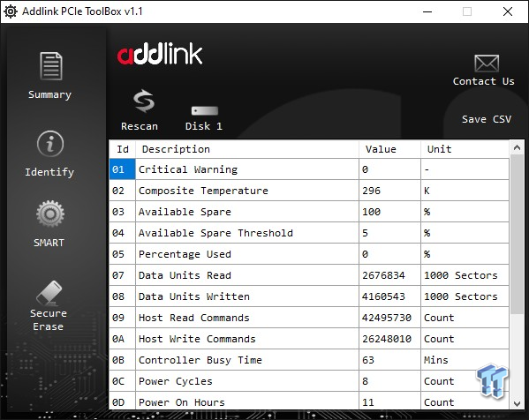Open the Identify info icon
529x420 pixels.
coord(50,144)
